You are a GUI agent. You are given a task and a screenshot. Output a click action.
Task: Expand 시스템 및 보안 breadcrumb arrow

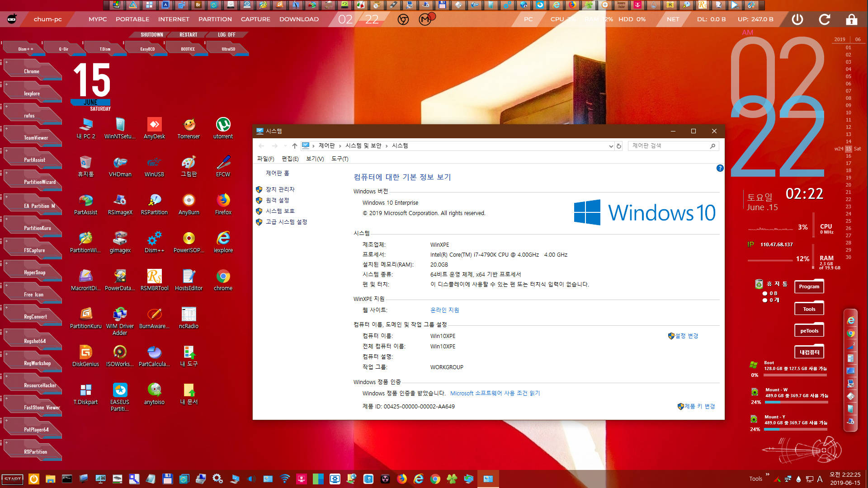(x=387, y=146)
